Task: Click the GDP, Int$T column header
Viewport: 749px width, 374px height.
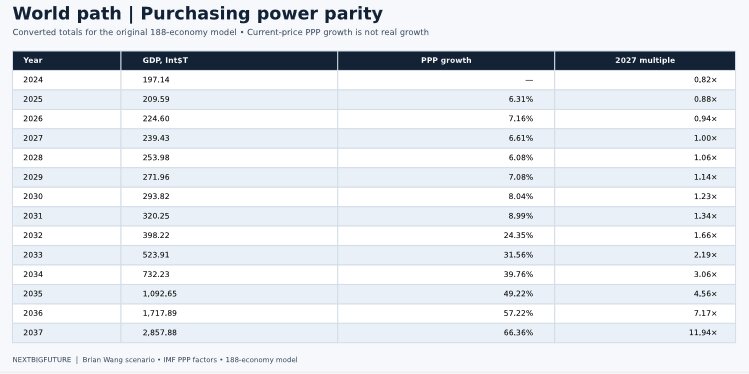Action: 229,61
